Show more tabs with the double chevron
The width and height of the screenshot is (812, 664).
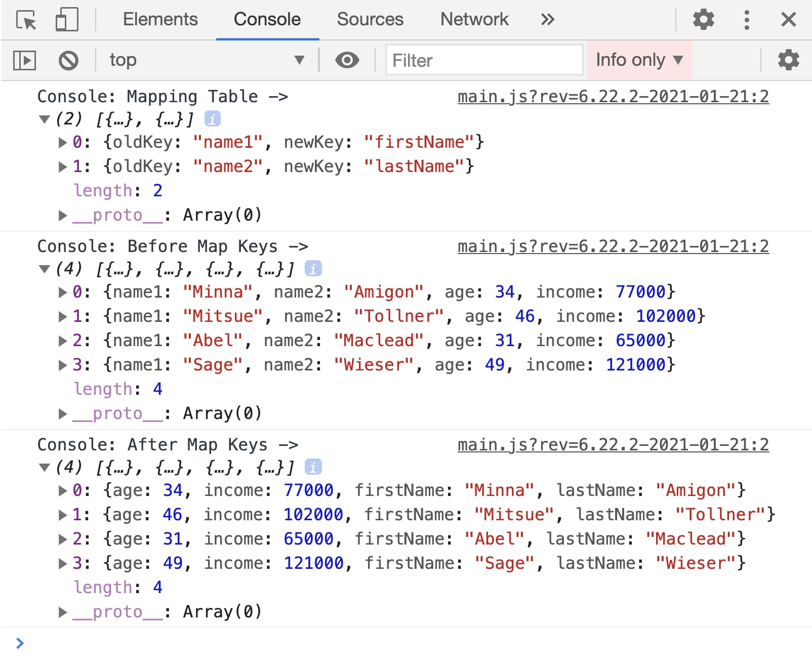point(547,20)
